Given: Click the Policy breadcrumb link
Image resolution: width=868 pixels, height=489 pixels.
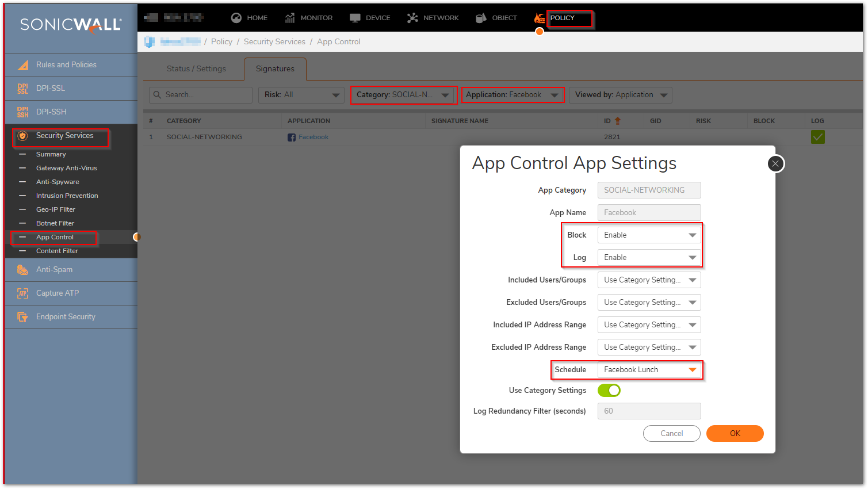Looking at the screenshot, I should coord(221,42).
